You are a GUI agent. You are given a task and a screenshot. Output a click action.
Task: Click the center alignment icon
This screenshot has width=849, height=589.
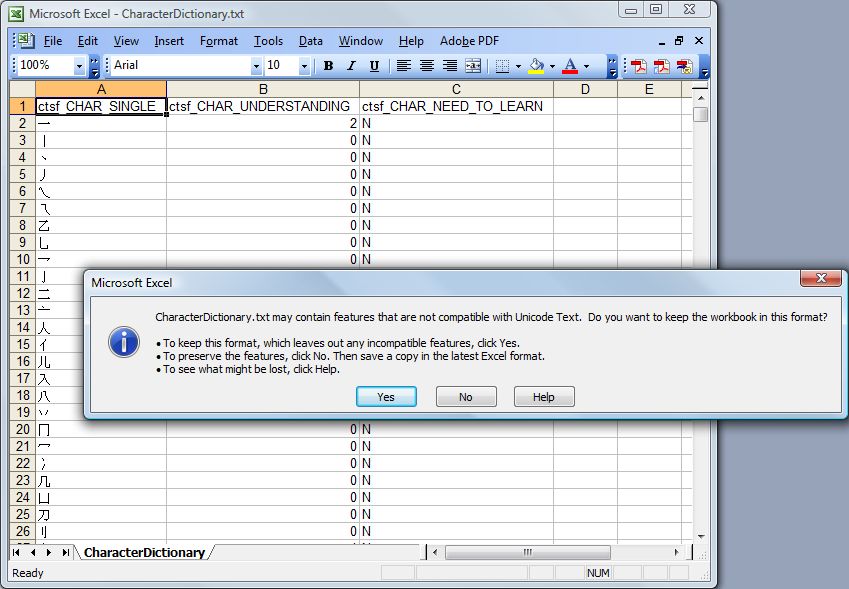tap(427, 66)
